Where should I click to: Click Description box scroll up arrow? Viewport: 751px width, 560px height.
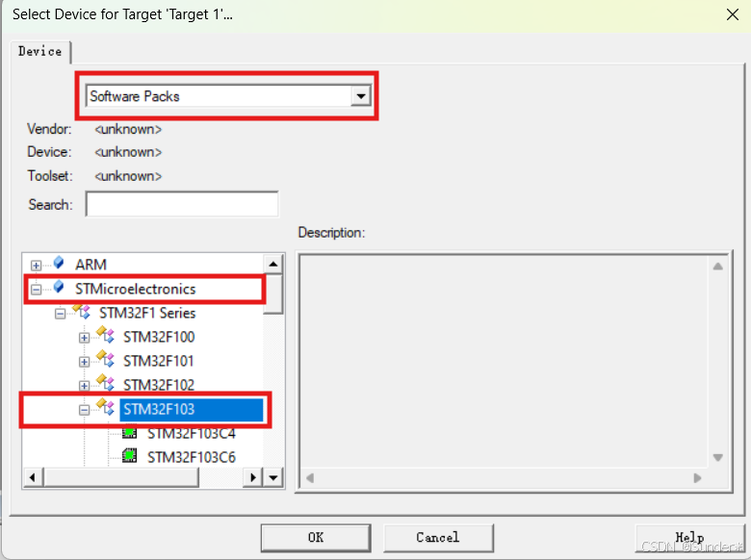click(717, 267)
